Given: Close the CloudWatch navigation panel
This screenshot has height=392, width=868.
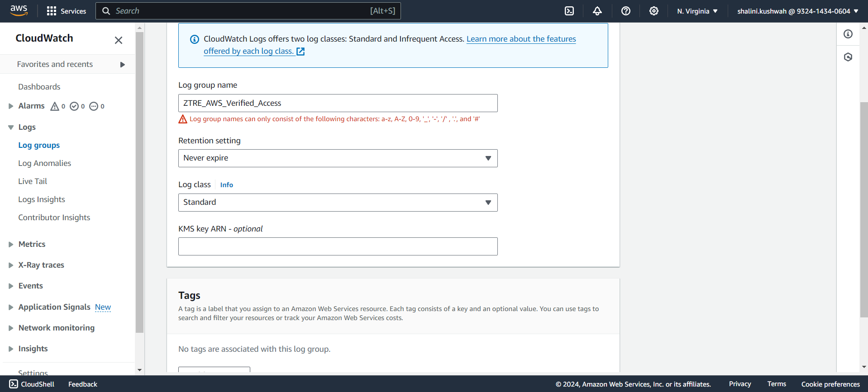Looking at the screenshot, I should pyautogui.click(x=119, y=40).
